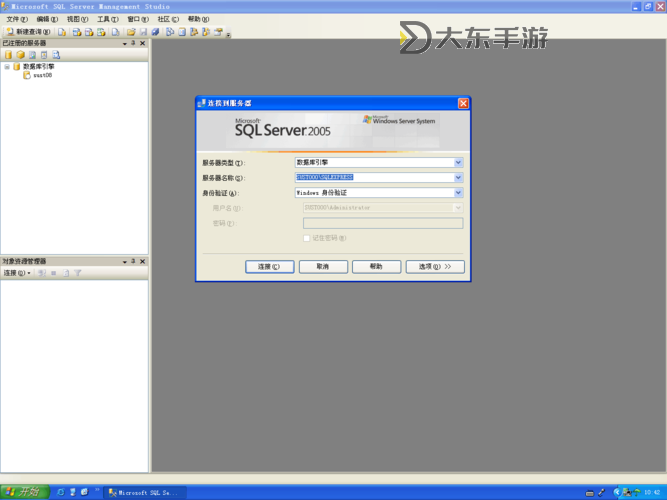667x500 pixels.
Task: Click the 密码 password field
Action: [383, 223]
